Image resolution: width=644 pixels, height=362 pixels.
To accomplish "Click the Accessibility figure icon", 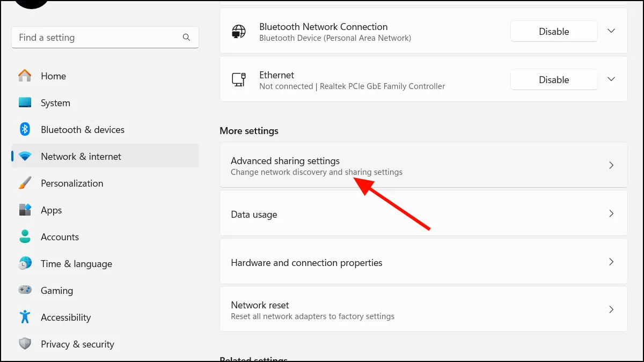I will [25, 317].
